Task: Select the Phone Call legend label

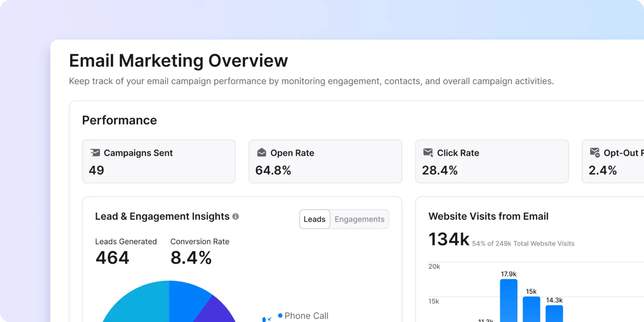Action: coord(306,316)
